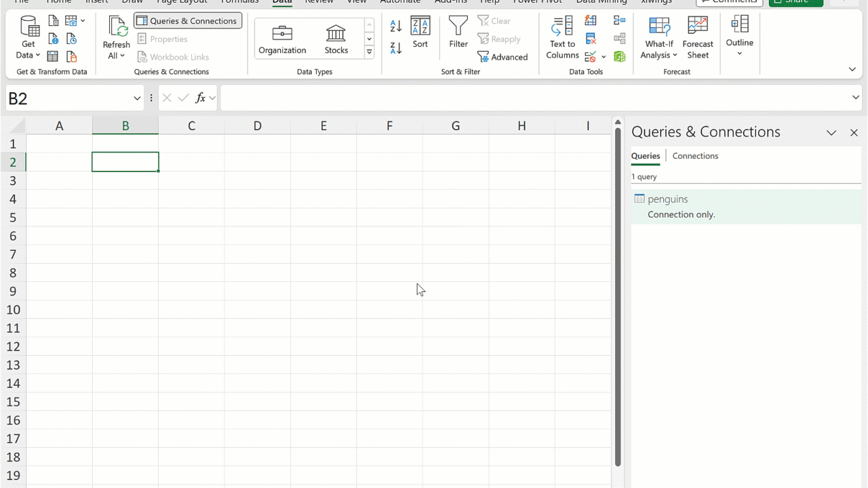The height and width of the screenshot is (488, 868).
Task: Select the Queries tab in pane
Action: [x=645, y=156]
